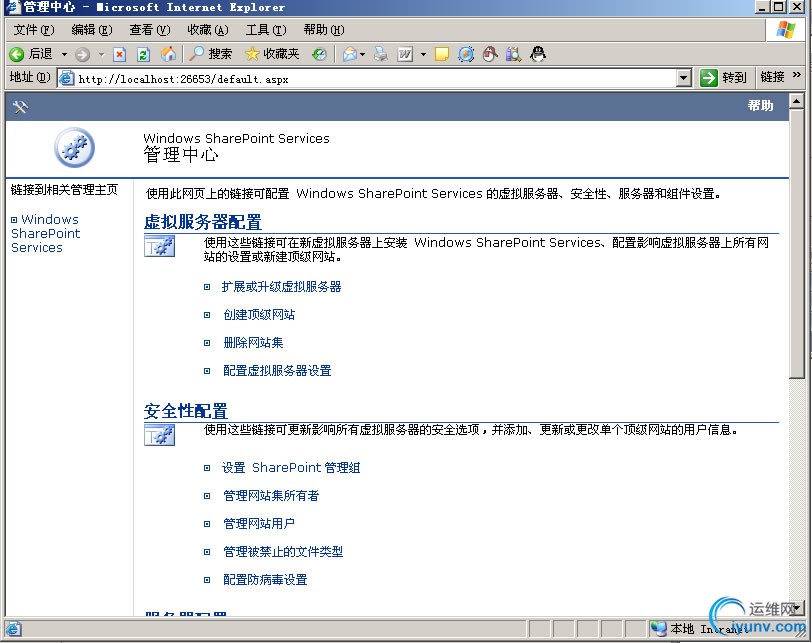Click the Refresh page icon
812x643 pixels.
point(143,54)
